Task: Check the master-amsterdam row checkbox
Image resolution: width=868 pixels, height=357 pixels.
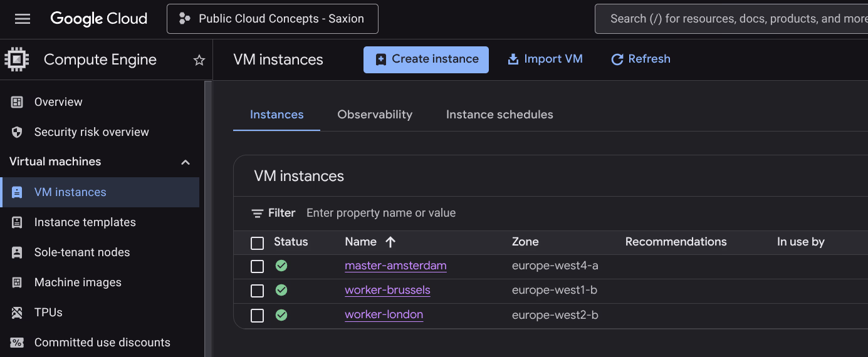Action: 257,267
